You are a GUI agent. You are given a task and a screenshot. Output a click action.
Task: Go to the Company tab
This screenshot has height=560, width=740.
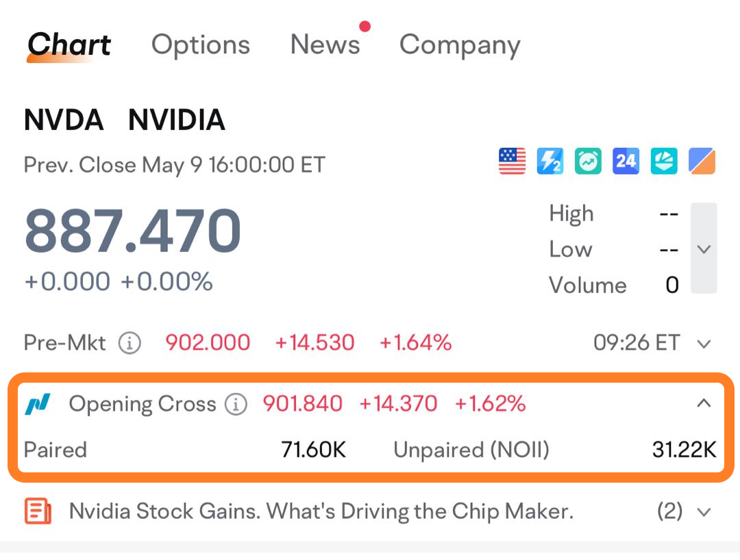click(460, 45)
